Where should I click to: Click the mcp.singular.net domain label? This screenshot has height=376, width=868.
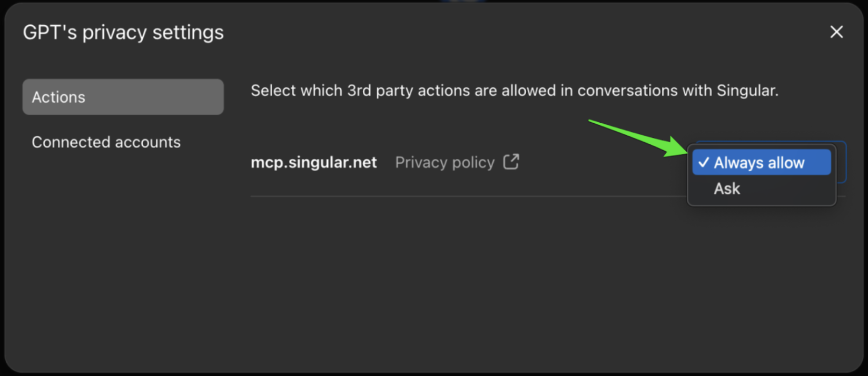point(314,162)
